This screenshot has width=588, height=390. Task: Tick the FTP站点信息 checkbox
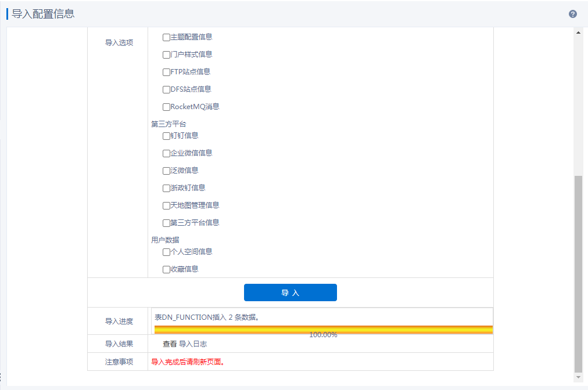[166, 72]
